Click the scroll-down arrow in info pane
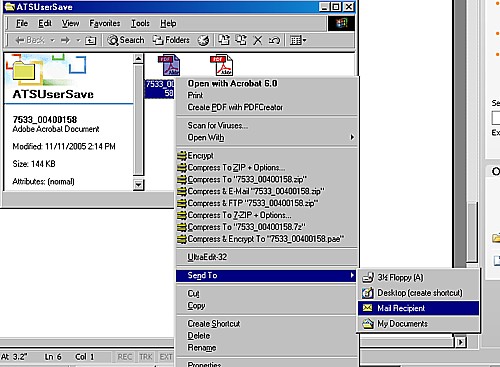This screenshot has width=500, height=367. [138, 185]
